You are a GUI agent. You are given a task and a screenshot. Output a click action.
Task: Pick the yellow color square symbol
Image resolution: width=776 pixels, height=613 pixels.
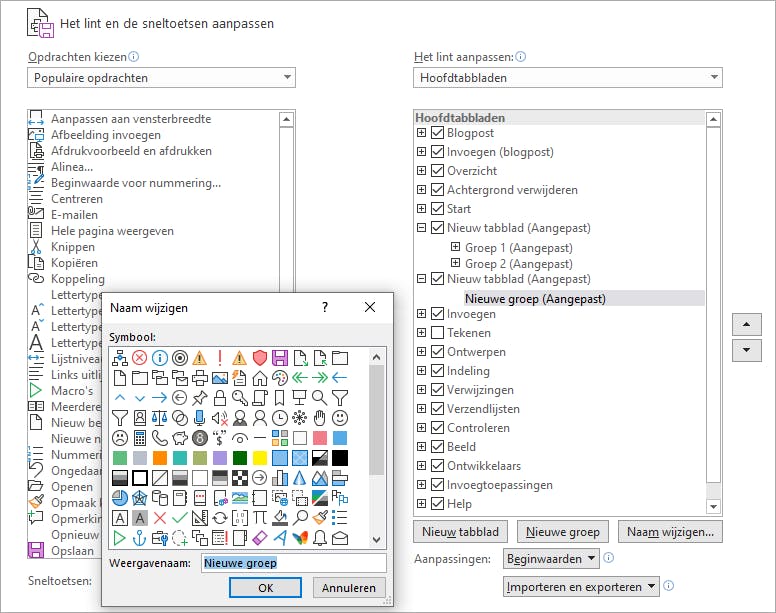click(x=260, y=458)
